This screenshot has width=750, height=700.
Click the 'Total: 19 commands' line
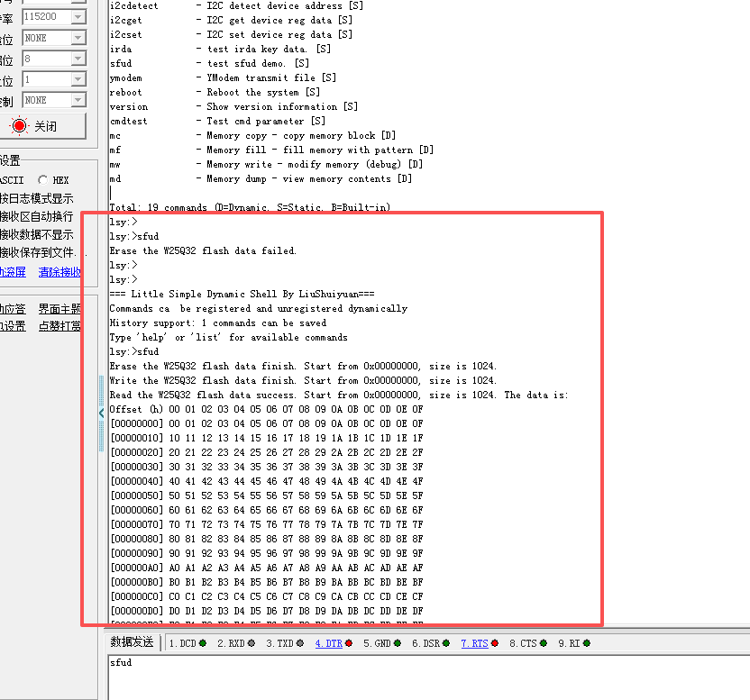[x=250, y=207]
